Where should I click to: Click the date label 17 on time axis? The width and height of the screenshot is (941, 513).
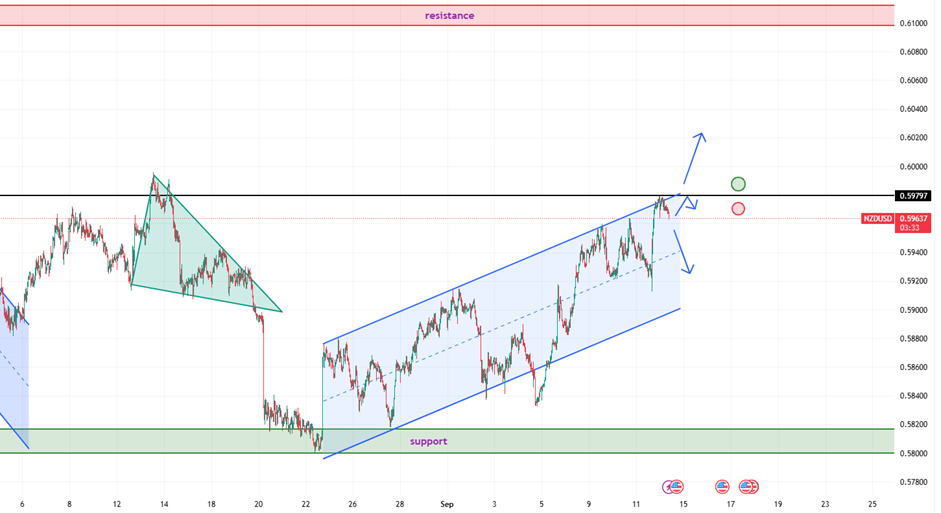tap(730, 505)
